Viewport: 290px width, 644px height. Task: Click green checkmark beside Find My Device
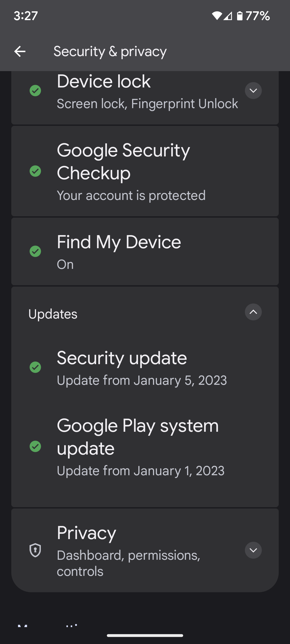[x=35, y=251]
